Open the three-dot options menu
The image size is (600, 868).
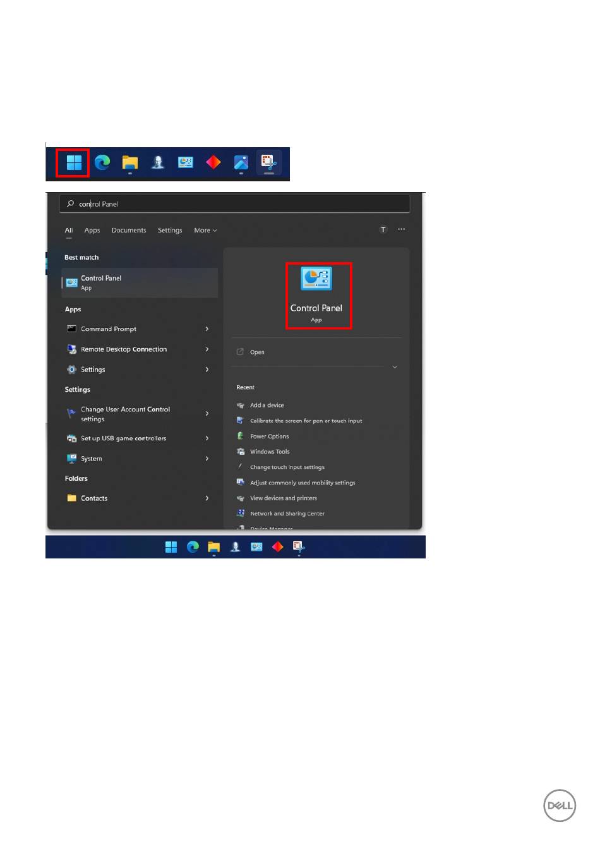(402, 229)
